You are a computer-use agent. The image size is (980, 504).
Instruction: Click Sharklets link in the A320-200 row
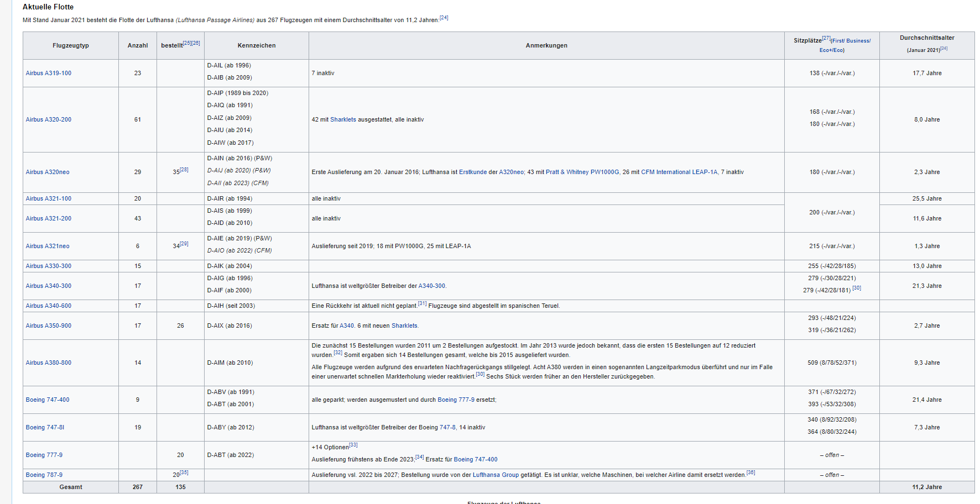[343, 119]
